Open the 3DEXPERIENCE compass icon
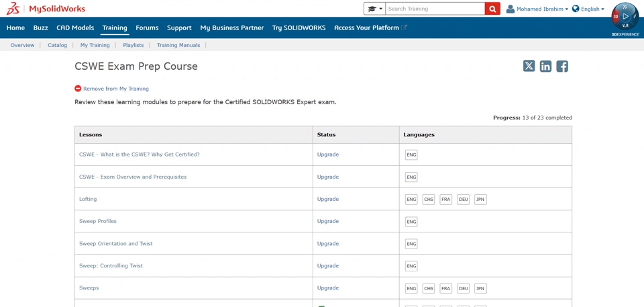The height and width of the screenshot is (307, 644). coord(625,17)
